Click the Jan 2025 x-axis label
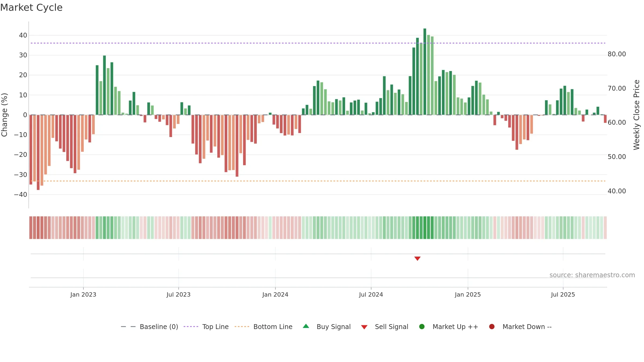Screen dimensions: 644x362 coord(468,294)
